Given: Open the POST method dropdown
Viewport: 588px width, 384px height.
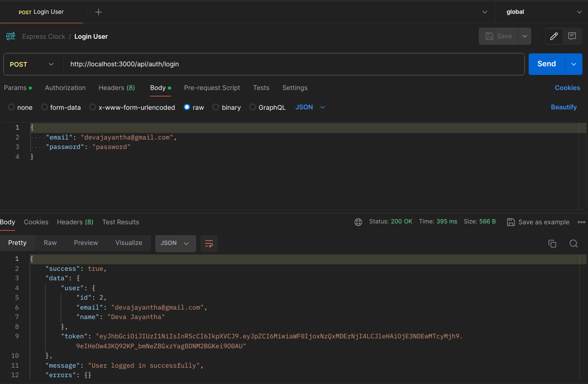Looking at the screenshot, I should [x=32, y=64].
